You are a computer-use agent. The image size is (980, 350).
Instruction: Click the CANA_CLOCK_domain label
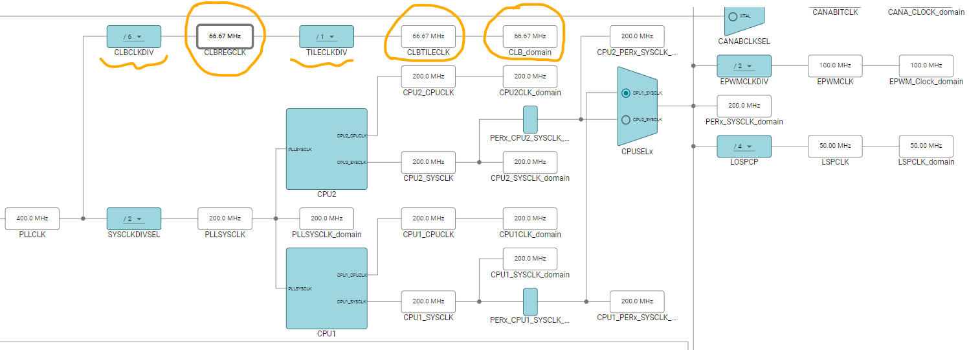pos(926,12)
